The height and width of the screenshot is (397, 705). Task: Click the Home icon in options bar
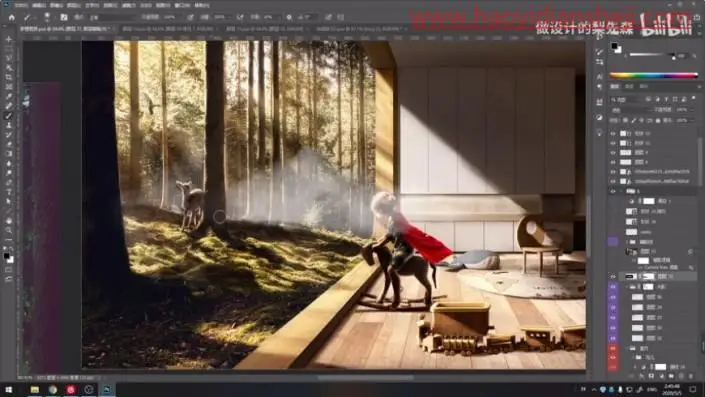[12, 17]
